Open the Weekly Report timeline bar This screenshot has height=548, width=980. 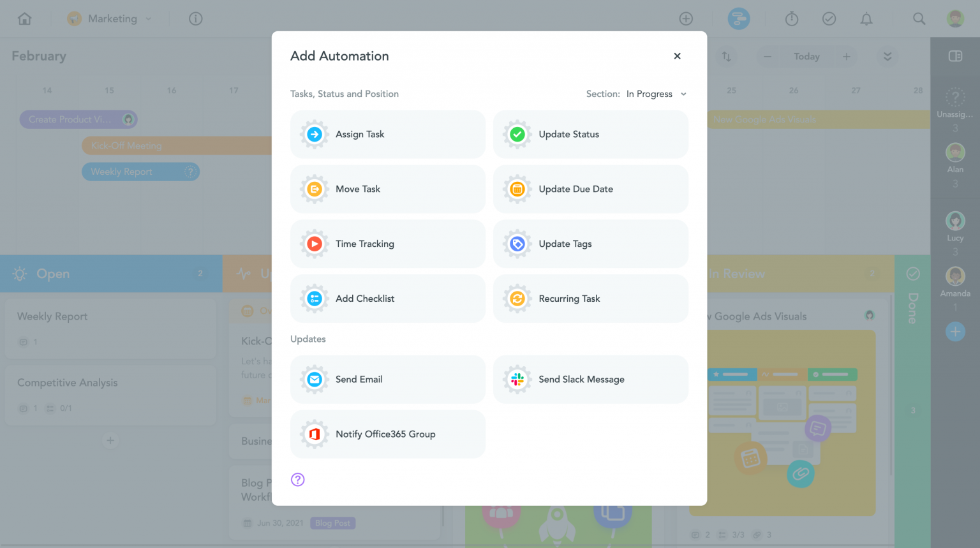(140, 172)
